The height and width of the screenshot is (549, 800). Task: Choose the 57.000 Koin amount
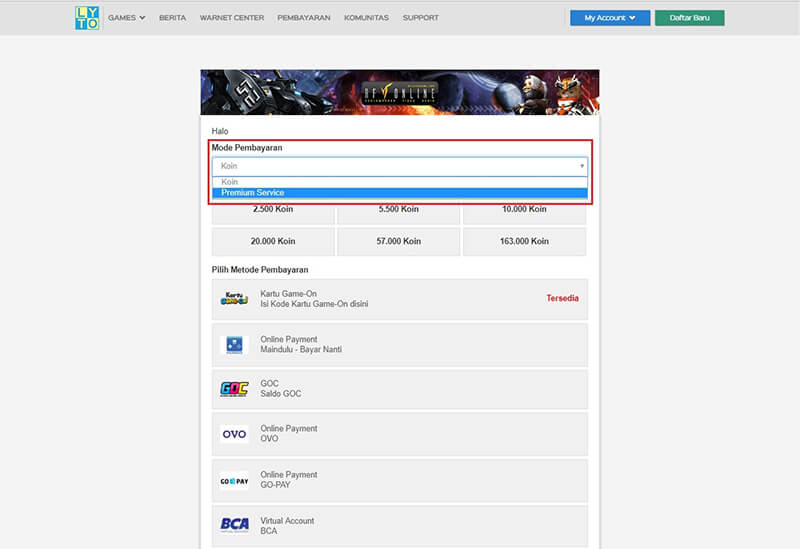coord(398,241)
